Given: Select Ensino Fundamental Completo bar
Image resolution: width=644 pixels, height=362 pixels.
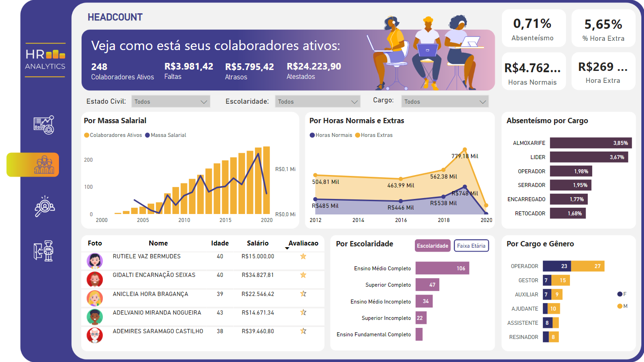Looking at the screenshot, I should pos(419,334).
